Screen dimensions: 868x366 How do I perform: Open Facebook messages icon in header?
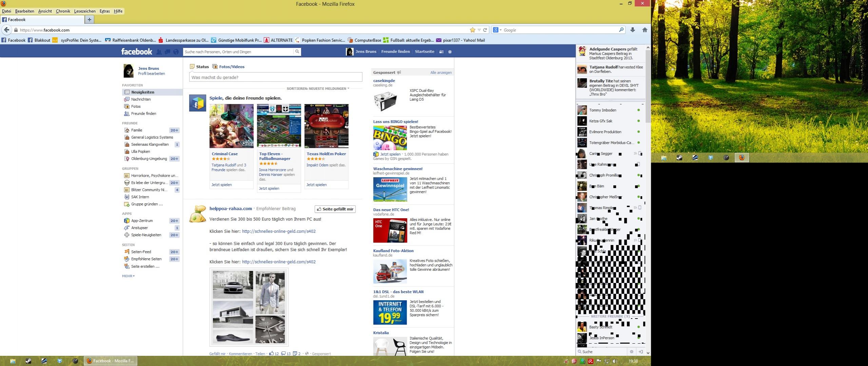coord(167,52)
